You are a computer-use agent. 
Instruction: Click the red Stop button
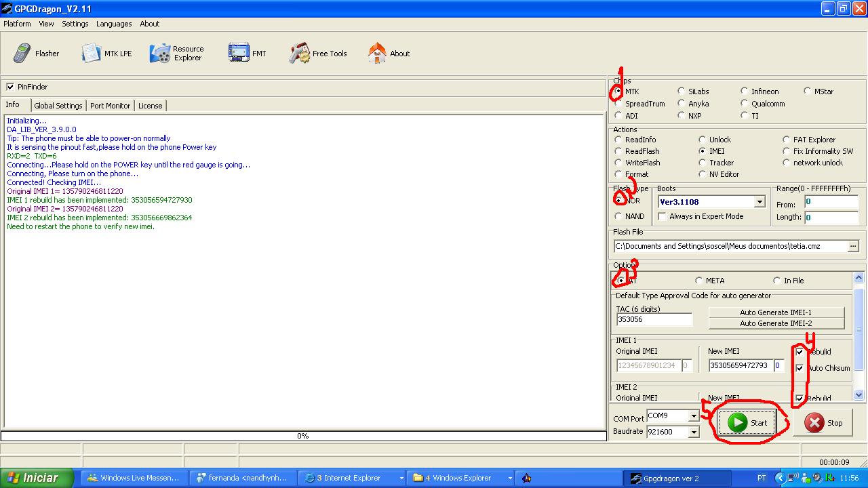[x=824, y=422]
